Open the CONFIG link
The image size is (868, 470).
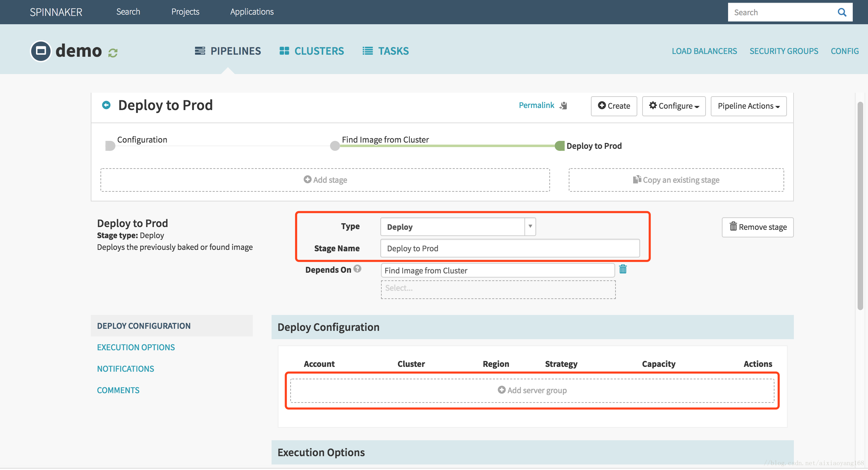pyautogui.click(x=845, y=51)
